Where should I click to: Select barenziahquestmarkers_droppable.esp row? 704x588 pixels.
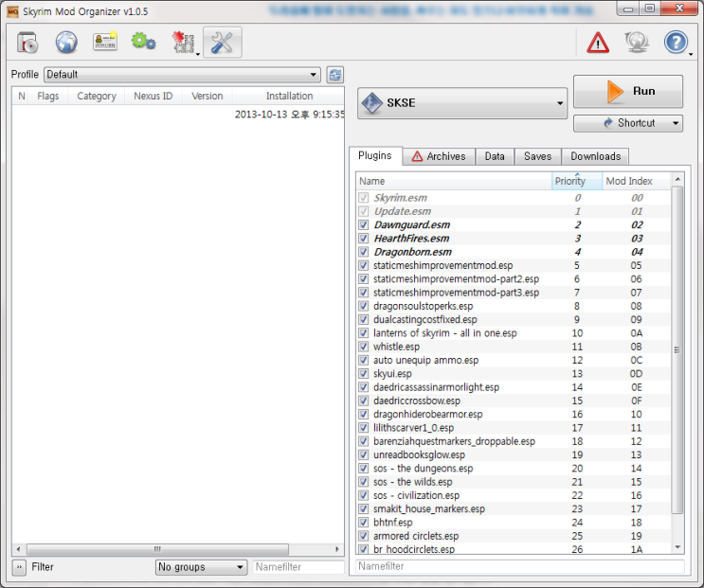click(x=514, y=441)
